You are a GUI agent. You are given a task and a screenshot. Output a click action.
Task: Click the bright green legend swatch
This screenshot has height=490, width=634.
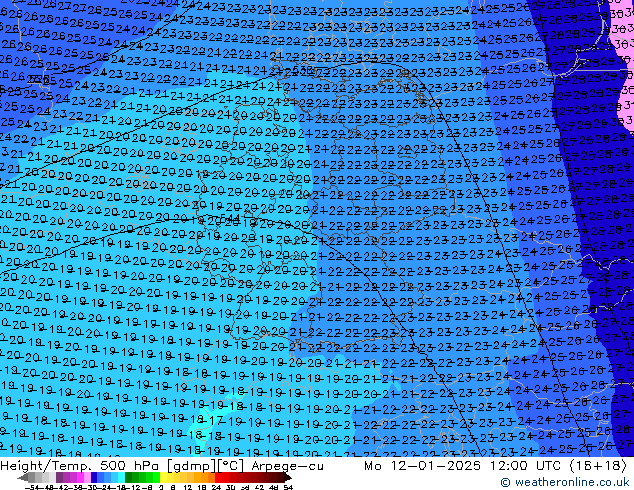click(156, 477)
